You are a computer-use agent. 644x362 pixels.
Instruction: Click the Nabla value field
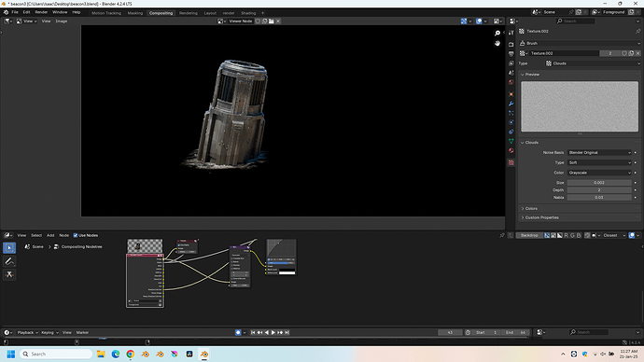pos(599,198)
